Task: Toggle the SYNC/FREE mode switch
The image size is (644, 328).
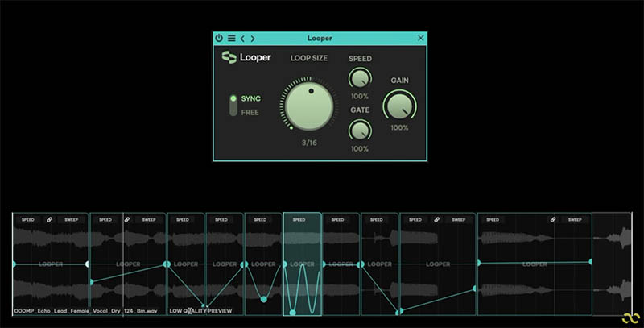Action: tap(233, 106)
